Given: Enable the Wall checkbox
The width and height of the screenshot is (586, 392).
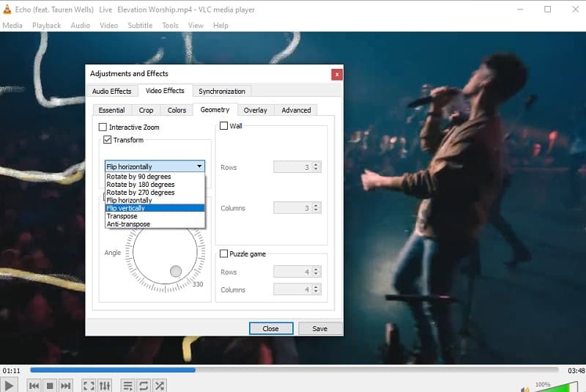Looking at the screenshot, I should tap(224, 126).
